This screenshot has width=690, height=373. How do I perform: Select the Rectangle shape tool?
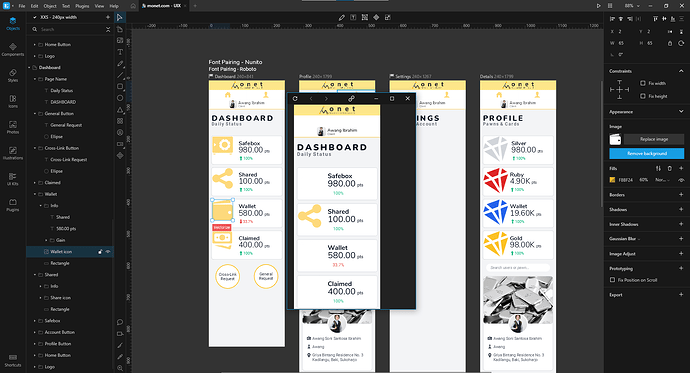pyautogui.click(x=120, y=87)
